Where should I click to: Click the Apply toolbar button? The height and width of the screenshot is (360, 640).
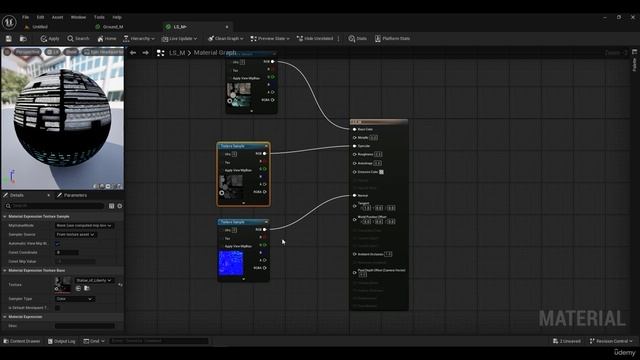point(50,38)
